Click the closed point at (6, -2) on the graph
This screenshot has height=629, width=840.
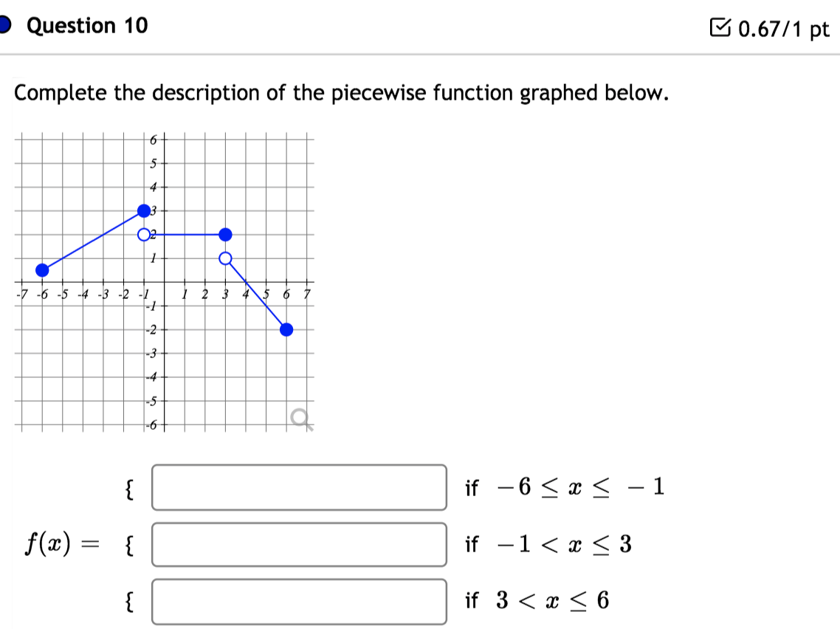point(286,329)
